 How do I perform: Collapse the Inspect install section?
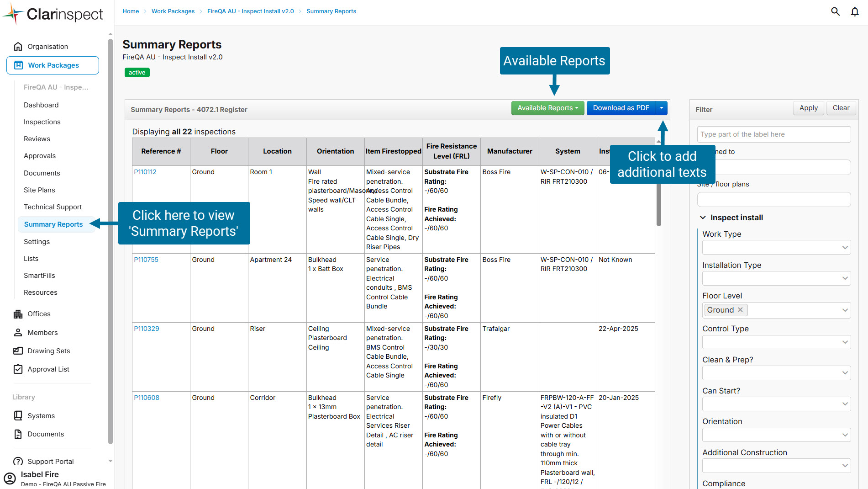click(703, 218)
